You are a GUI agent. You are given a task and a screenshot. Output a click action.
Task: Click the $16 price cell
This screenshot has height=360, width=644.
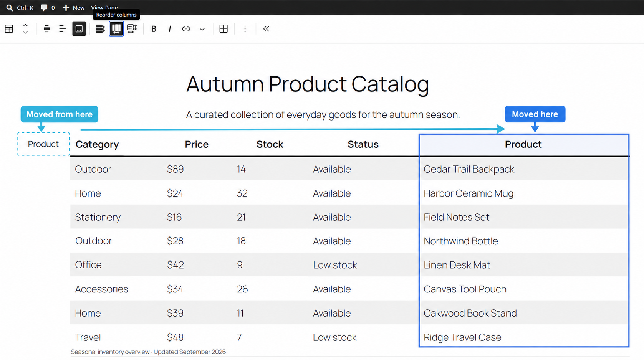coord(174,217)
